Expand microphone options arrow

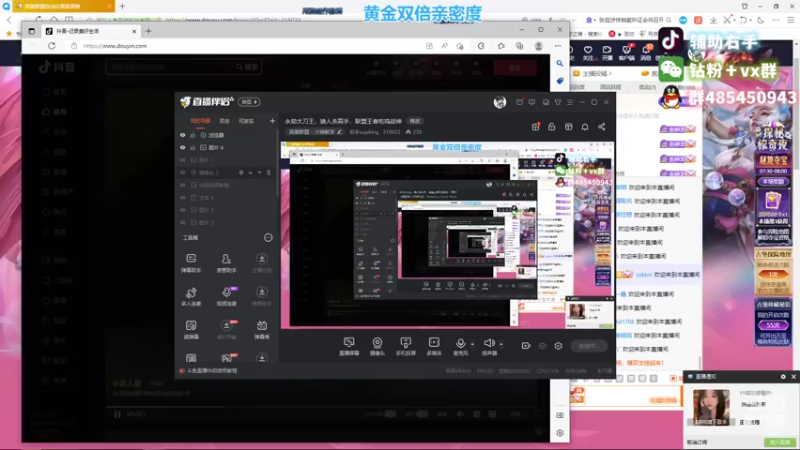(x=472, y=344)
